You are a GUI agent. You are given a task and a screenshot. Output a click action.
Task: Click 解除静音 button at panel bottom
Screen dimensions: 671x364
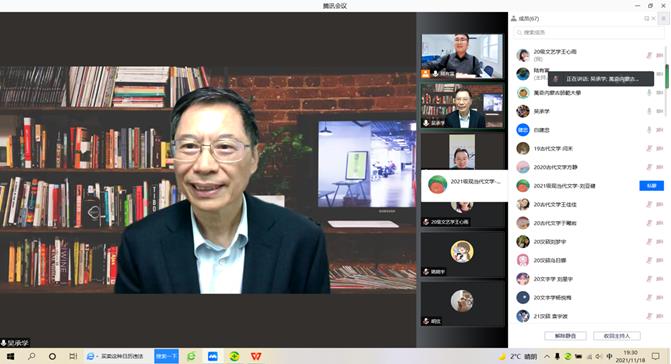565,336
